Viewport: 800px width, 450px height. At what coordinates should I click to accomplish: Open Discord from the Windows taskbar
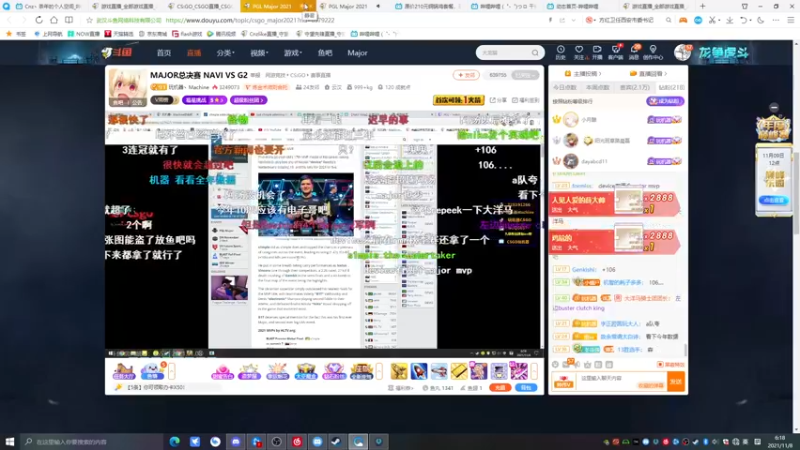pos(236,441)
